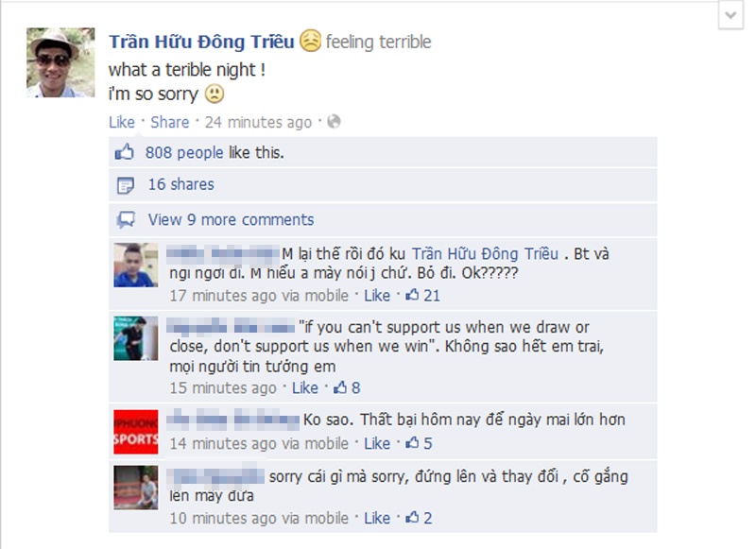The image size is (756, 549).
Task: Click the globe public privacy icon
Action: coord(334,122)
